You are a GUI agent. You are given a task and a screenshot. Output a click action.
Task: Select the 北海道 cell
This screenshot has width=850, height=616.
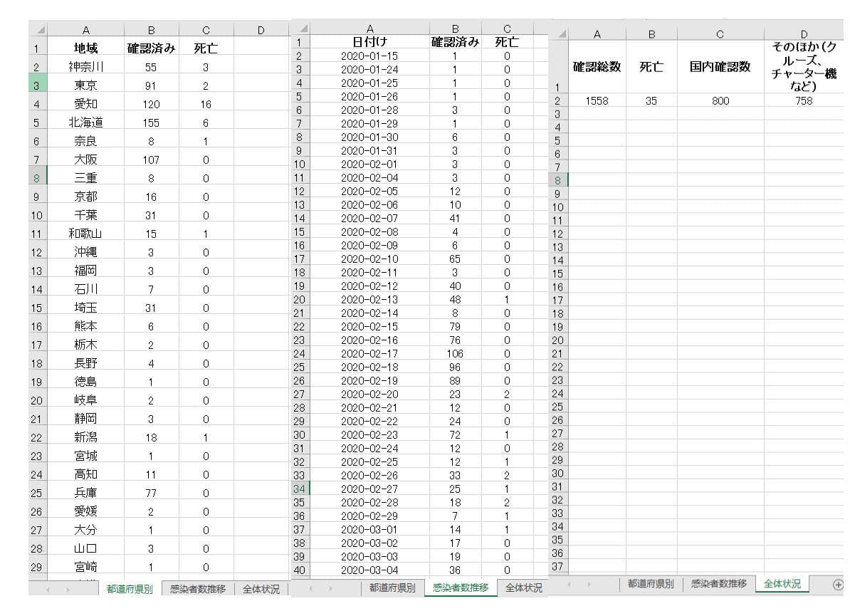pyautogui.click(x=85, y=122)
